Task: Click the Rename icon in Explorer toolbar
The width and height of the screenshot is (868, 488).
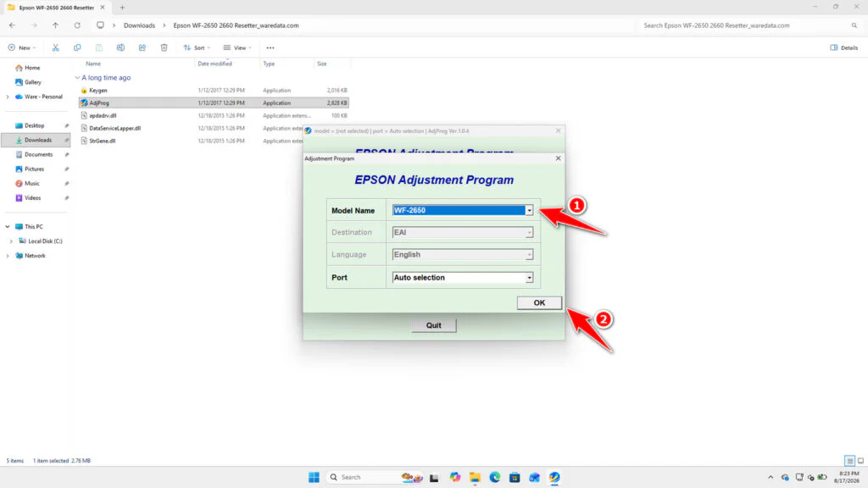Action: 120,47
